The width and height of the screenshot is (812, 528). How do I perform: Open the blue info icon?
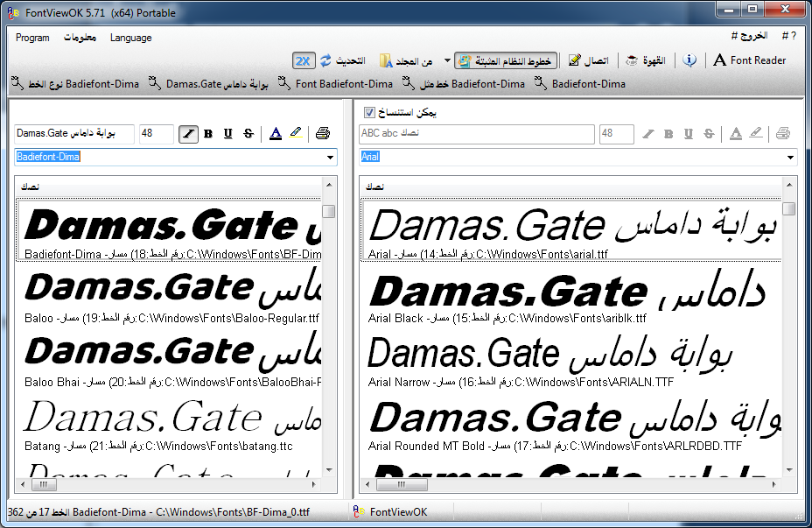pos(689,60)
